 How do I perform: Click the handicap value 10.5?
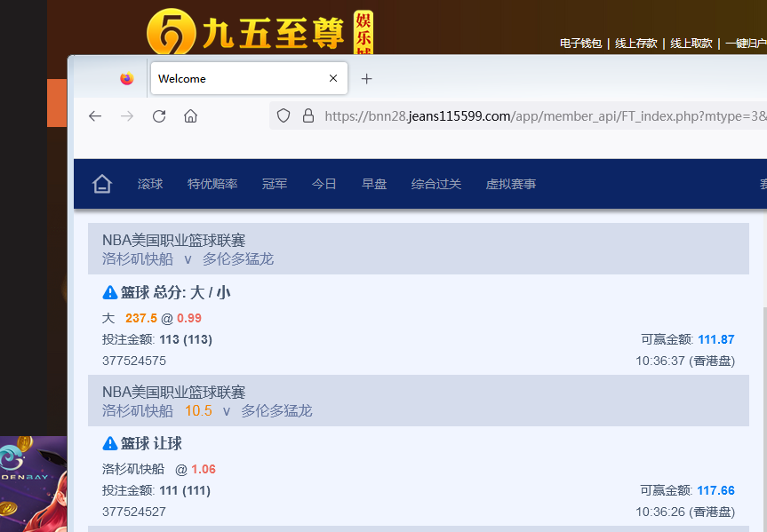[x=198, y=410]
